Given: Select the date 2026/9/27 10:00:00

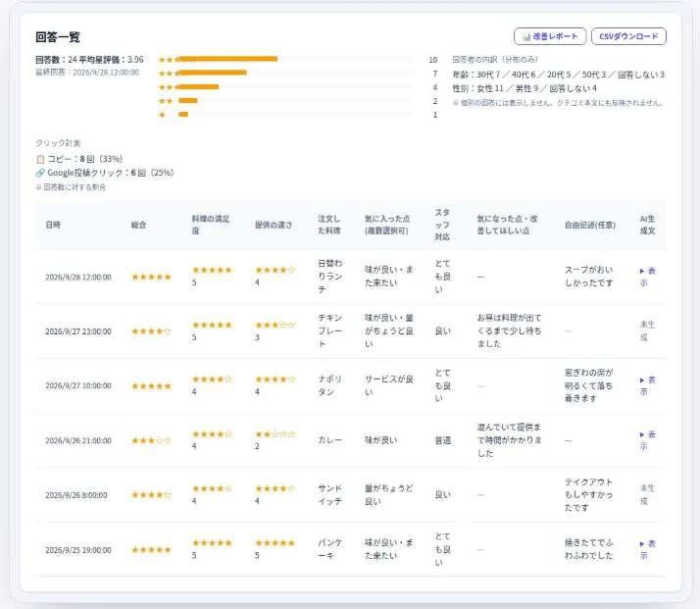Looking at the screenshot, I should click(78, 385).
